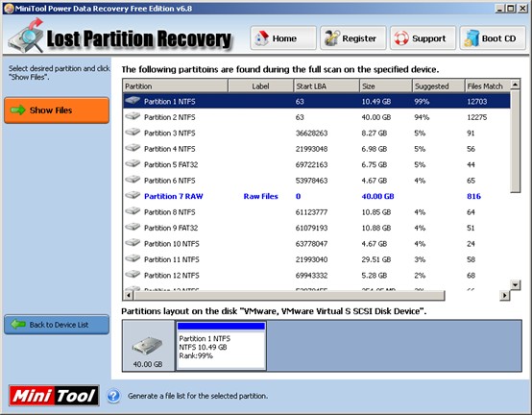Click the scroll up arrow of partition list
Viewport: 532px width, 415px height.
(x=515, y=85)
